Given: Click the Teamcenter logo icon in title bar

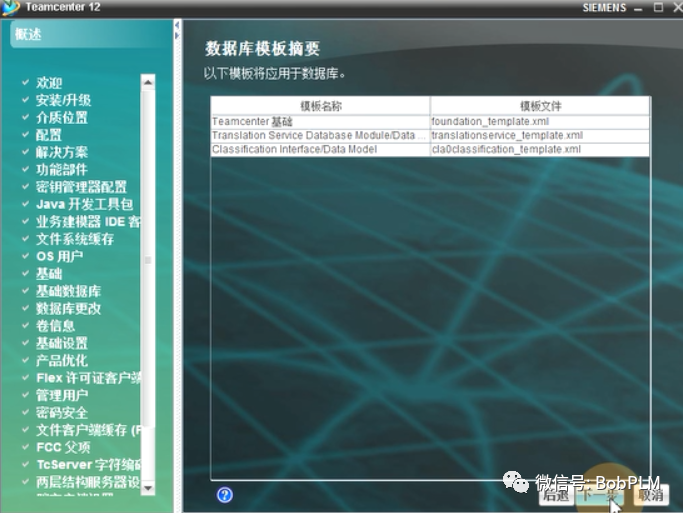Looking at the screenshot, I should pos(10,7).
